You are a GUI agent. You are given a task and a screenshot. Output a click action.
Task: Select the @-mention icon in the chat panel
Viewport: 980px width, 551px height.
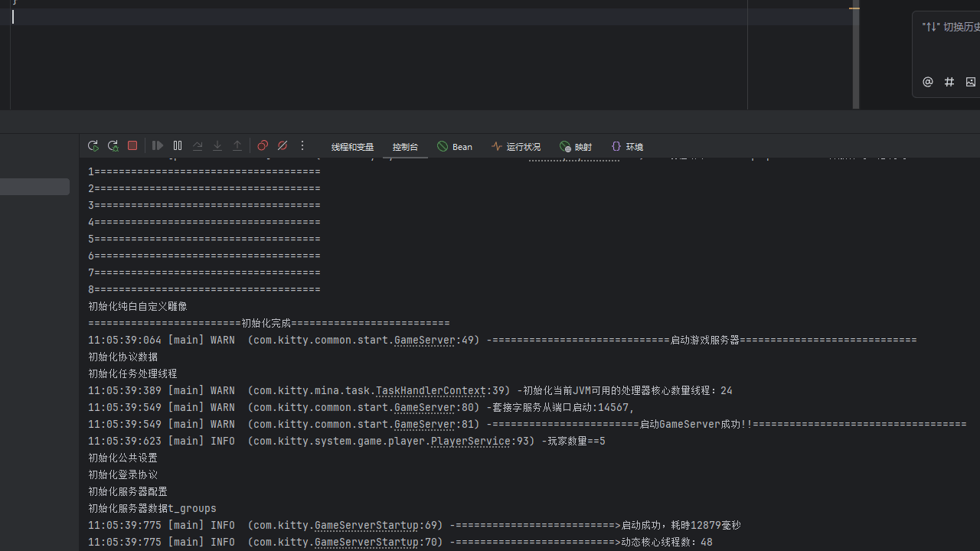click(x=927, y=82)
